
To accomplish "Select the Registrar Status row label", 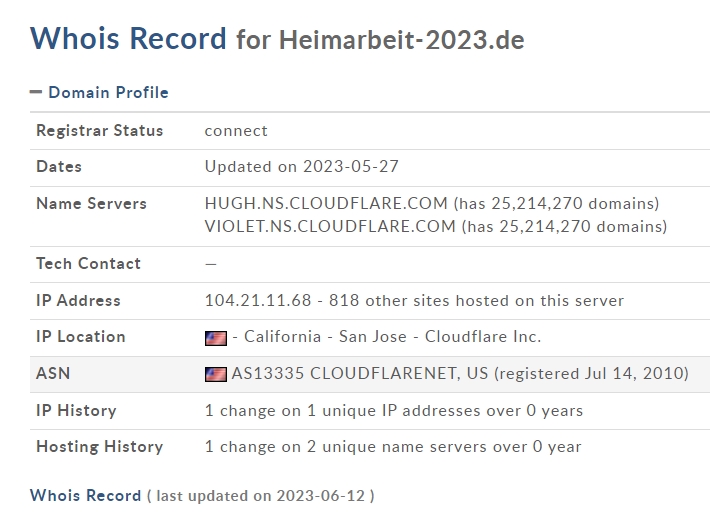I will pyautogui.click(x=100, y=130).
